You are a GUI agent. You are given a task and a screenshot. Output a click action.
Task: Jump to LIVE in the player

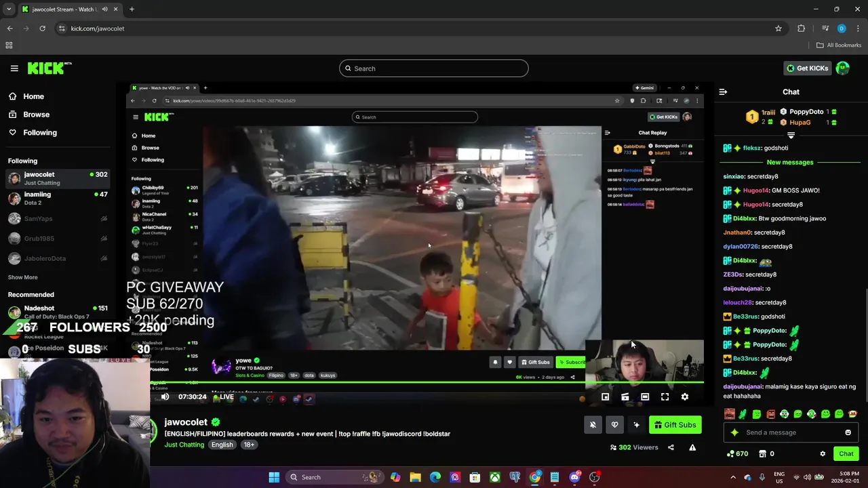(223, 397)
